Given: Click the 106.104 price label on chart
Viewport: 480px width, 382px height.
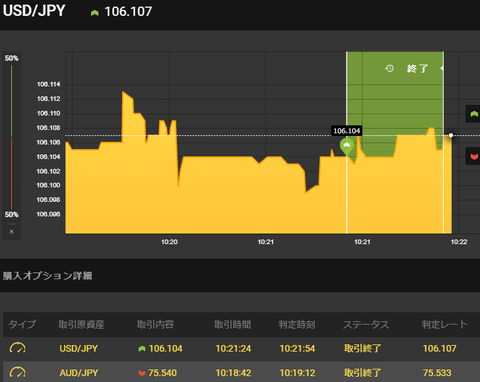Looking at the screenshot, I should coord(347,131).
